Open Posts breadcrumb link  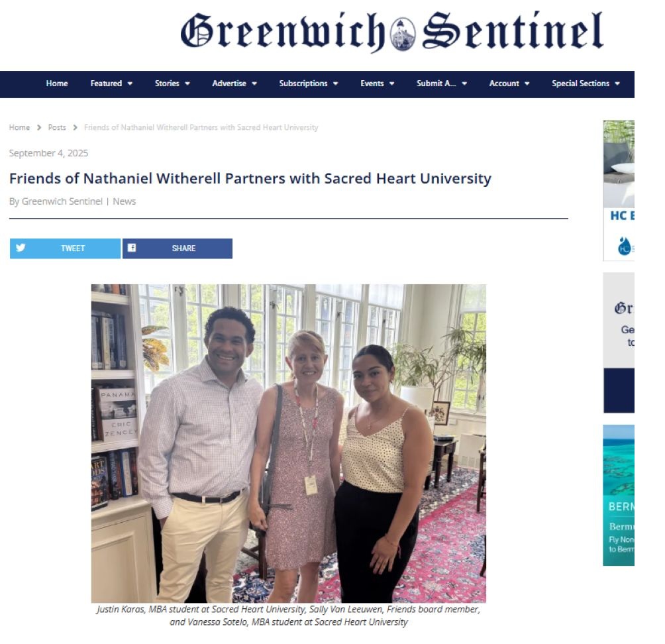pyautogui.click(x=57, y=128)
